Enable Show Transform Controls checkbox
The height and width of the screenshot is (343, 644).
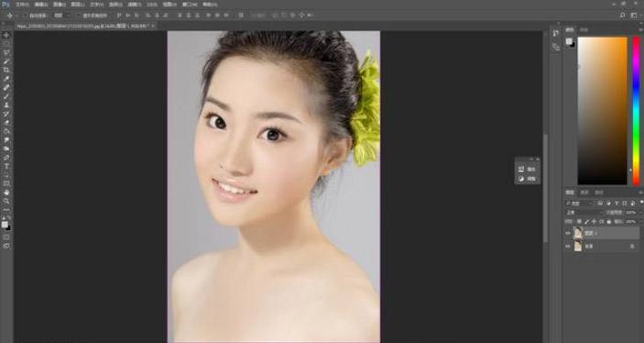(79, 16)
